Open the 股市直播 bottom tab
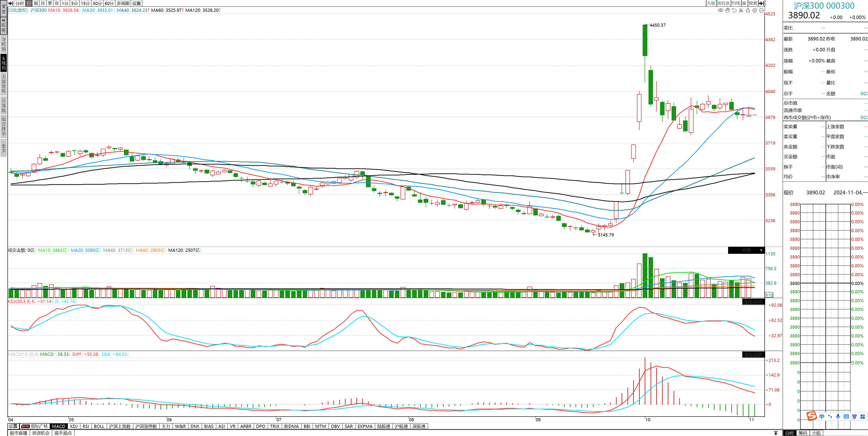The height and width of the screenshot is (436, 868). 19,433
